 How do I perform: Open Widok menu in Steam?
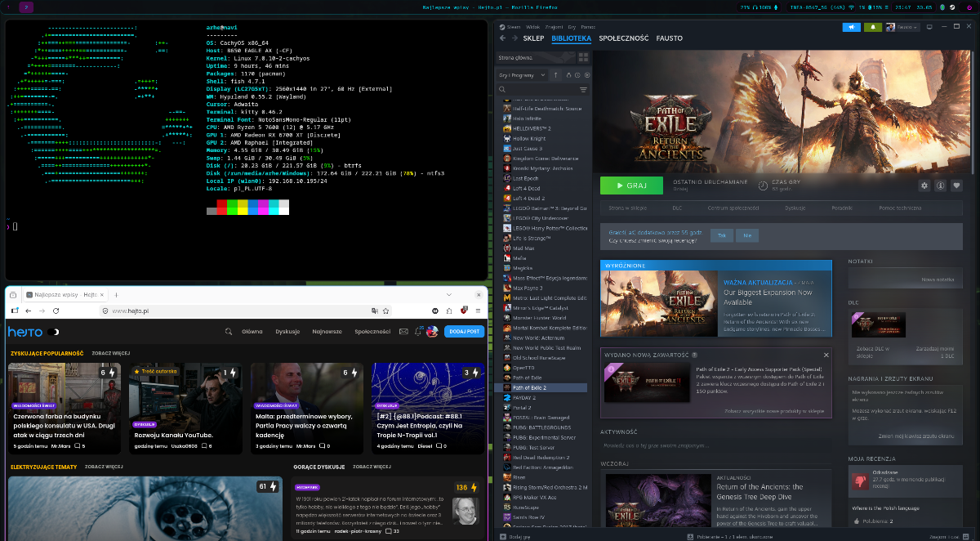(532, 27)
